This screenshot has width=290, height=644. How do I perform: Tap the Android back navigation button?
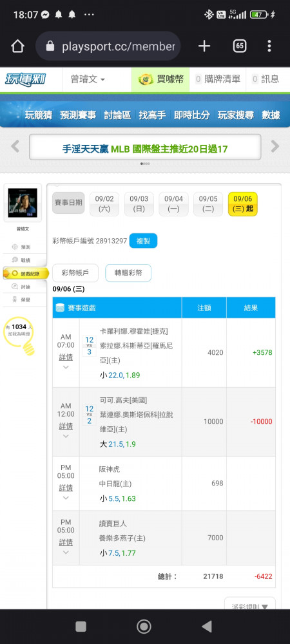207,626
